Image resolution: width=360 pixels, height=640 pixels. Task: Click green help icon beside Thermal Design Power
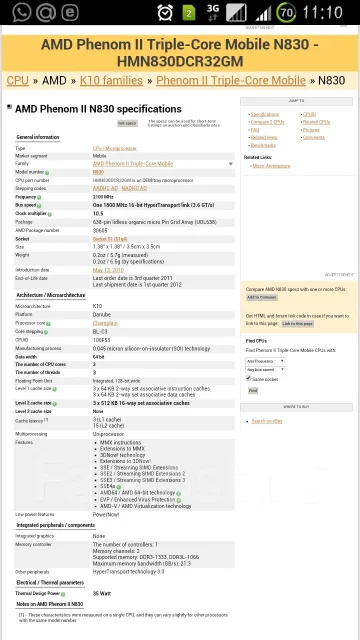63,594
